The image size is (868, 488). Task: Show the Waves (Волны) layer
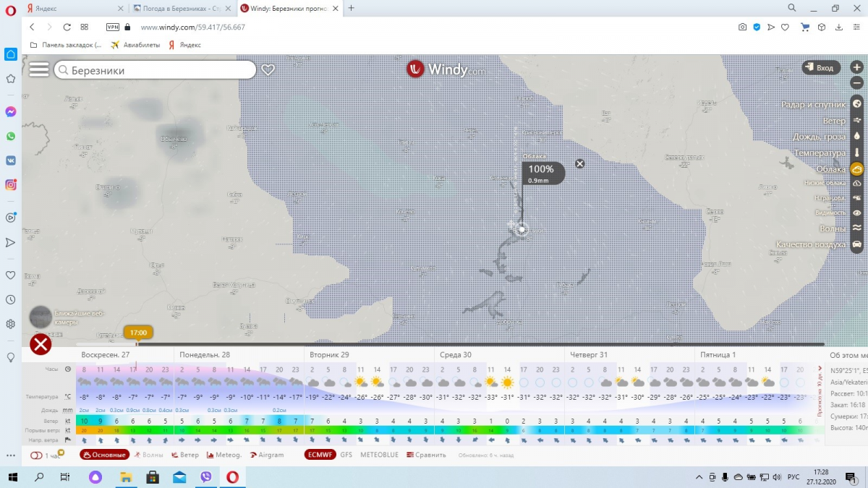(x=856, y=228)
